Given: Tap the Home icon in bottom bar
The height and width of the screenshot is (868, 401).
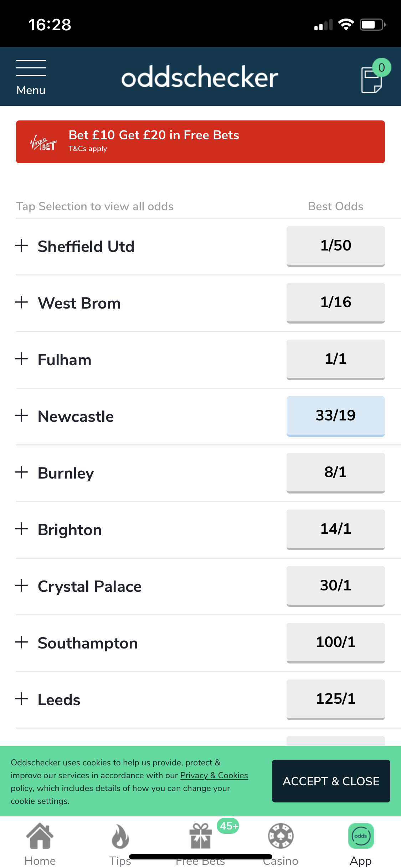Looking at the screenshot, I should [x=40, y=836].
